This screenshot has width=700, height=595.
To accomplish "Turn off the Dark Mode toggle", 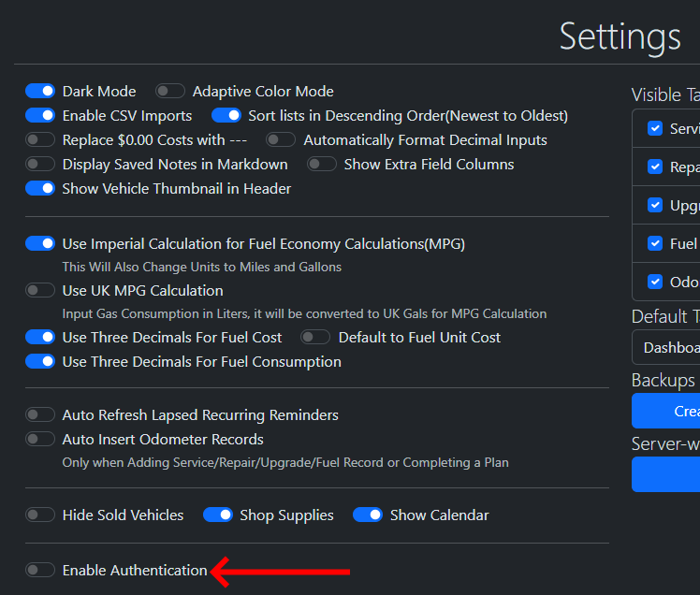I will click(40, 92).
